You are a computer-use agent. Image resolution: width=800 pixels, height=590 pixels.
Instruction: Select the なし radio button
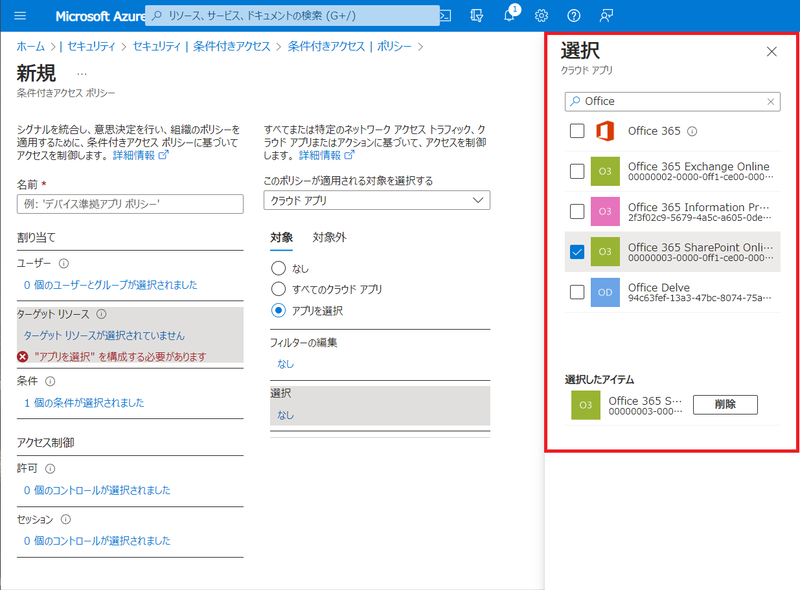click(x=278, y=268)
